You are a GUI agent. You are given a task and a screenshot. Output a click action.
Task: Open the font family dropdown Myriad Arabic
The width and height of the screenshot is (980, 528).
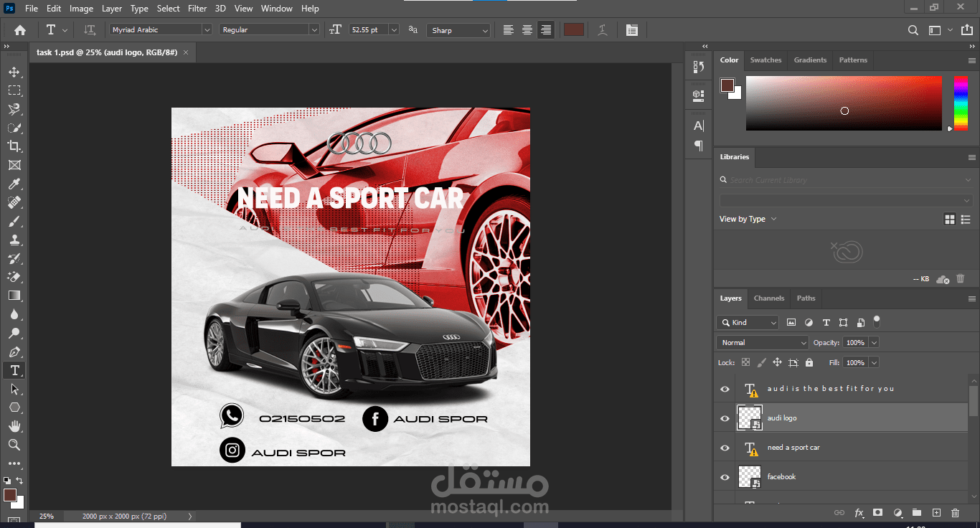(x=161, y=29)
